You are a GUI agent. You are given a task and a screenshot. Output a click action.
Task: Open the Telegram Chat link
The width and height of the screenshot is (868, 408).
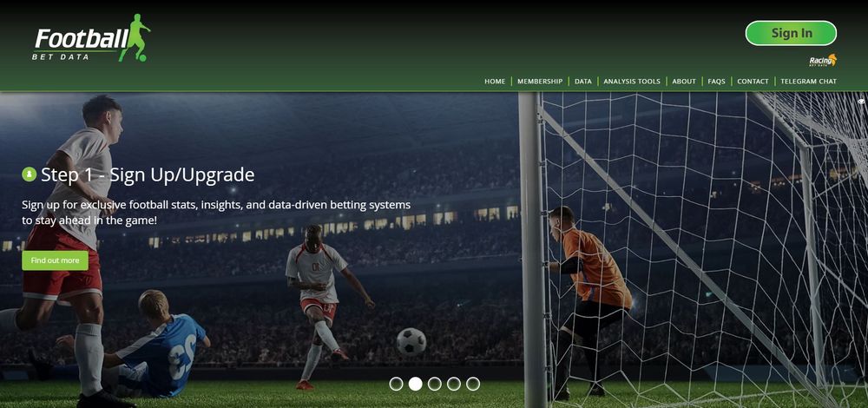pos(808,82)
